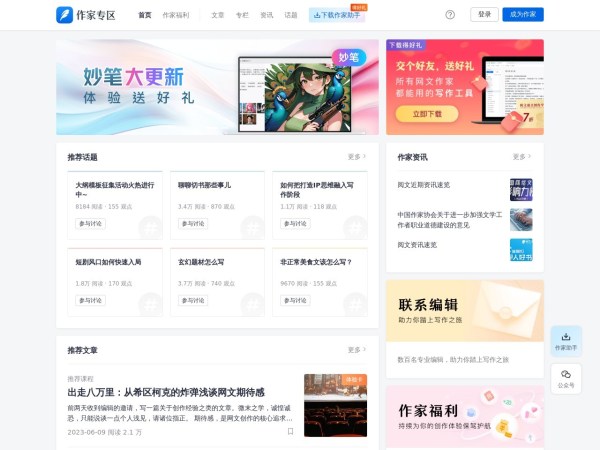
Task: Click the 作家助手 download icon in floating sidebar
Action: point(565,338)
